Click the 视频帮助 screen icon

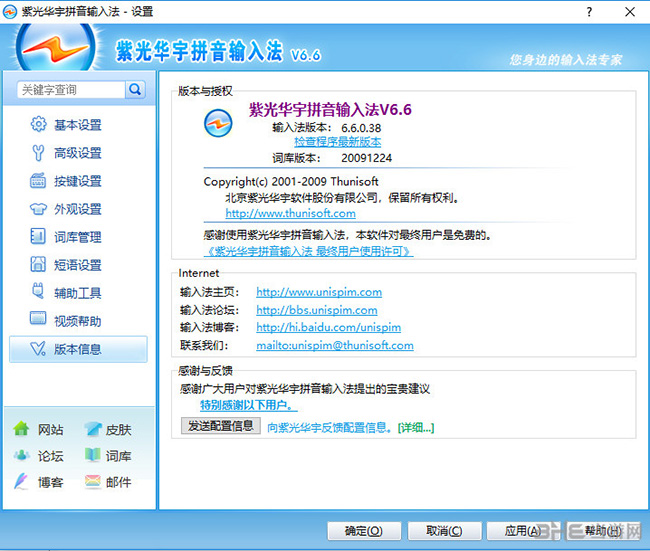click(38, 318)
